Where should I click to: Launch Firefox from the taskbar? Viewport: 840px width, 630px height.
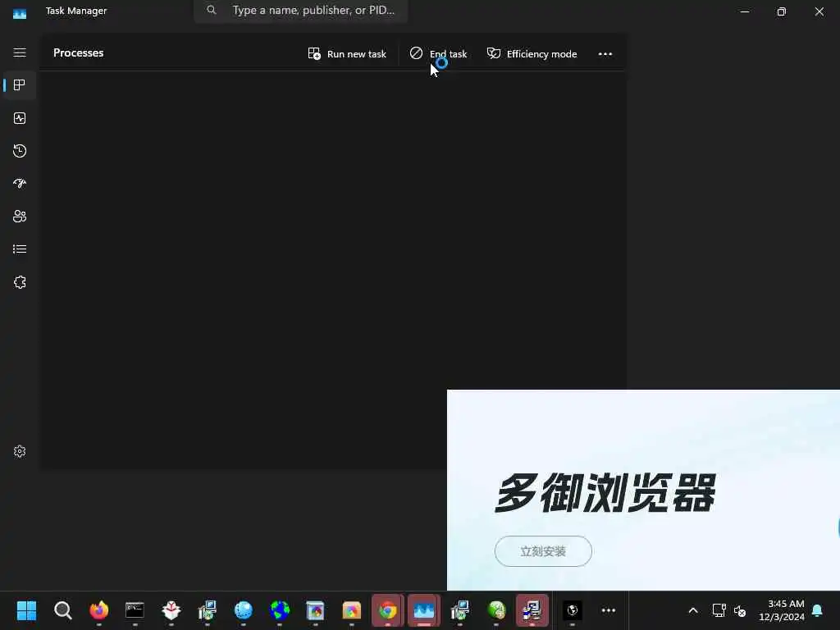(x=98, y=610)
